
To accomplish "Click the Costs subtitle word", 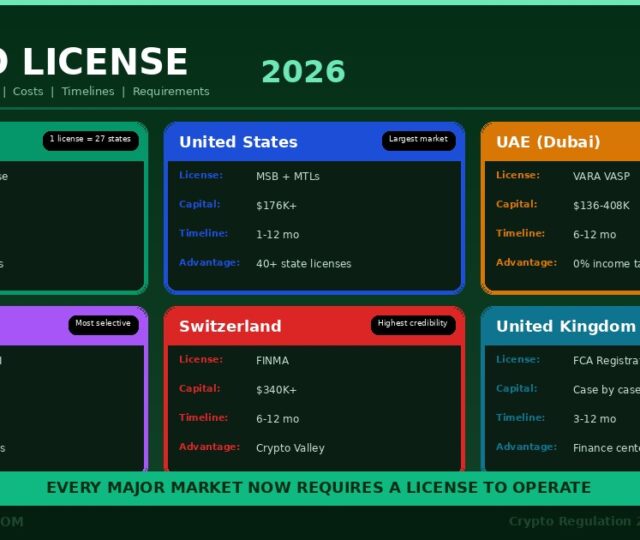I will click(28, 91).
